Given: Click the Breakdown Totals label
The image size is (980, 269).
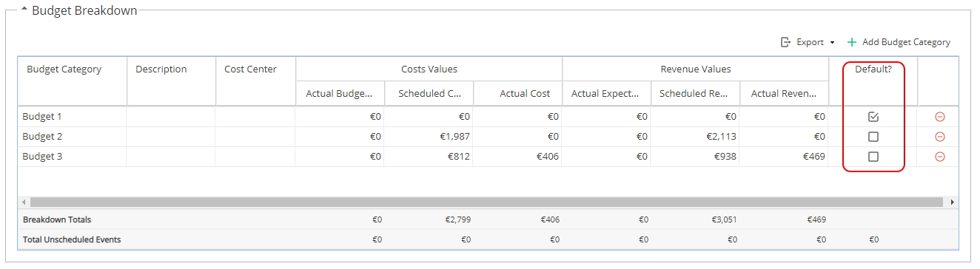Looking at the screenshot, I should [x=57, y=219].
